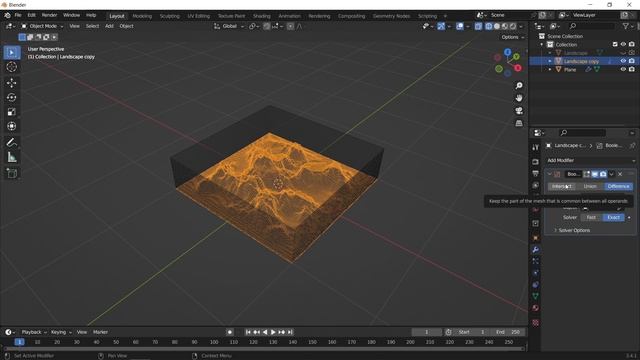
Task: Open the Material properties tab
Action: pos(536,308)
